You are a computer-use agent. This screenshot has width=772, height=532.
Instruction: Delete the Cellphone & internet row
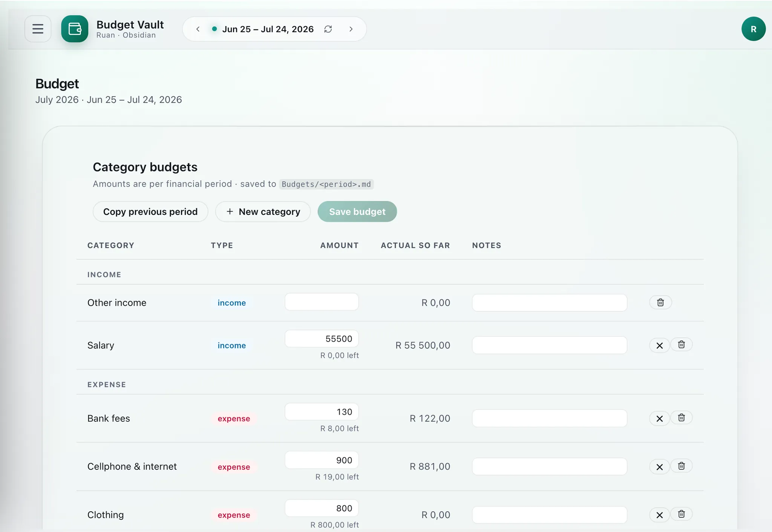[682, 466]
